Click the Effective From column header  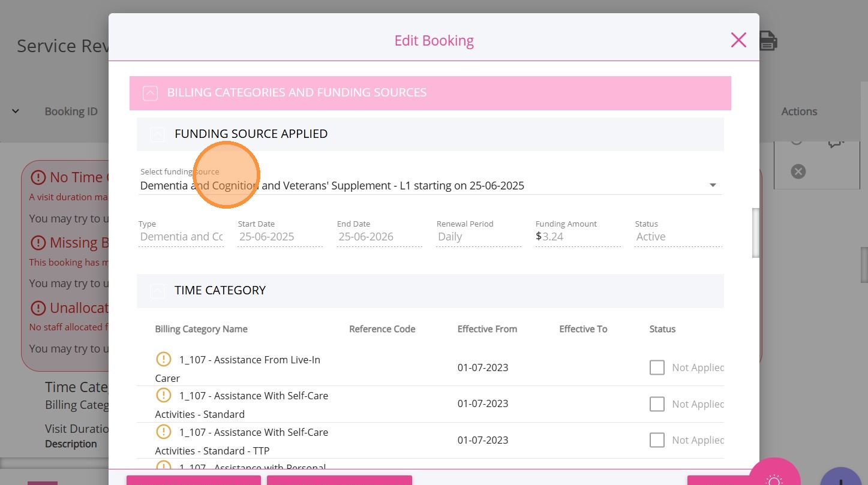(x=487, y=329)
